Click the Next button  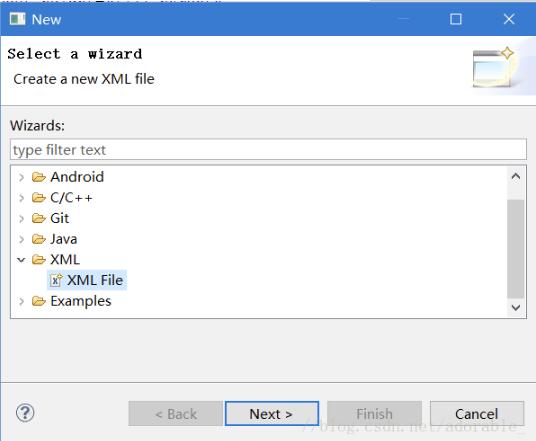click(272, 414)
